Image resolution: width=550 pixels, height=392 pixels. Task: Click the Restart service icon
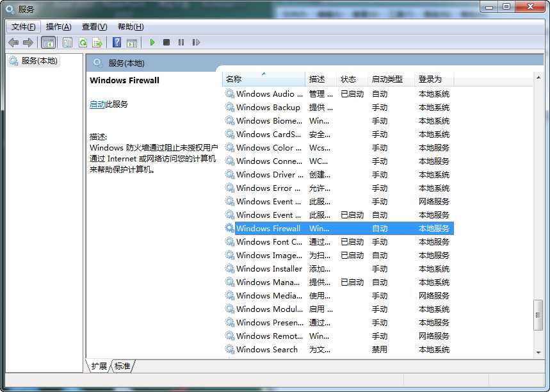point(196,42)
